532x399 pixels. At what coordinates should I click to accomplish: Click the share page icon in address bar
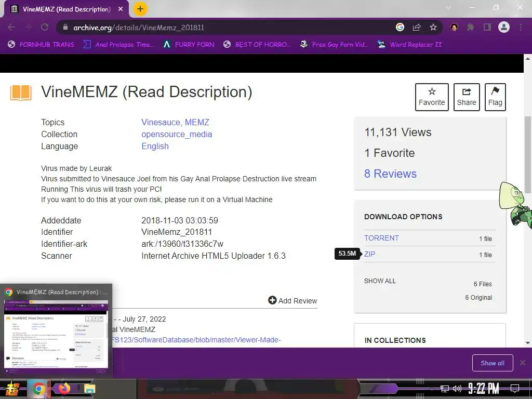(417, 27)
